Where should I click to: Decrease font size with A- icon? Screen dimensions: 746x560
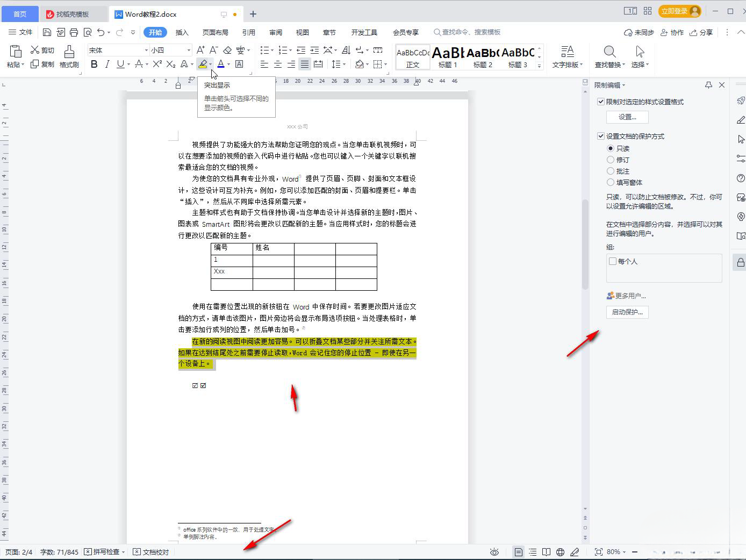coord(213,50)
